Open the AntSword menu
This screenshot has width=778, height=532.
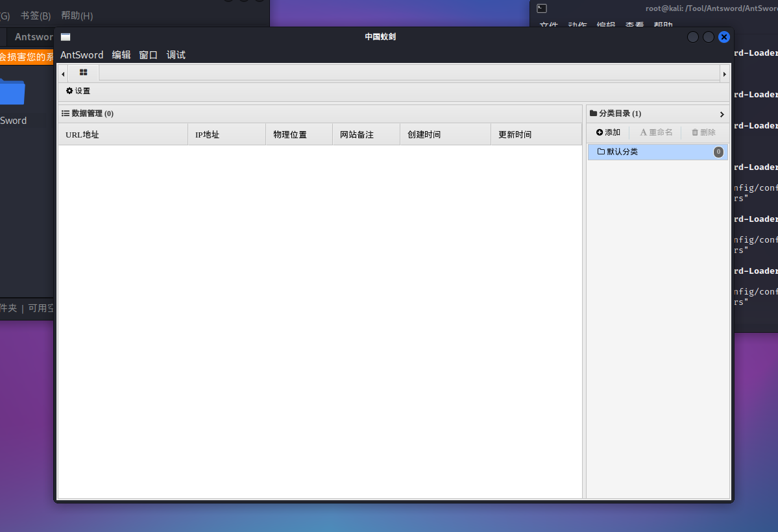point(82,54)
